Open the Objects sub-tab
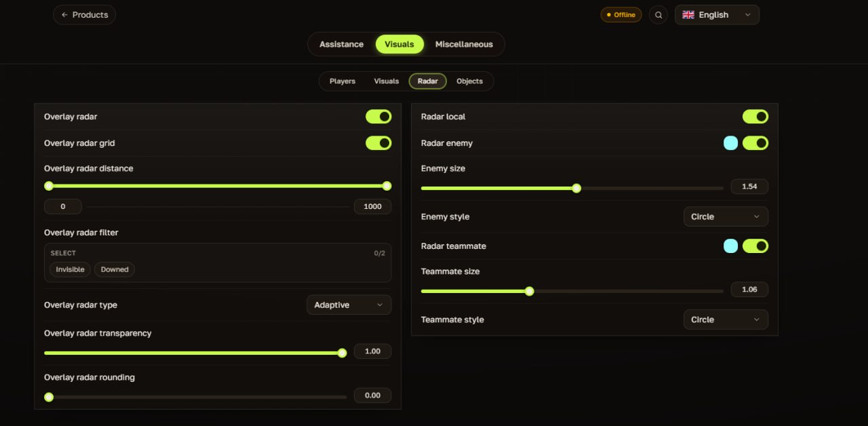This screenshot has width=868, height=426. pyautogui.click(x=469, y=81)
